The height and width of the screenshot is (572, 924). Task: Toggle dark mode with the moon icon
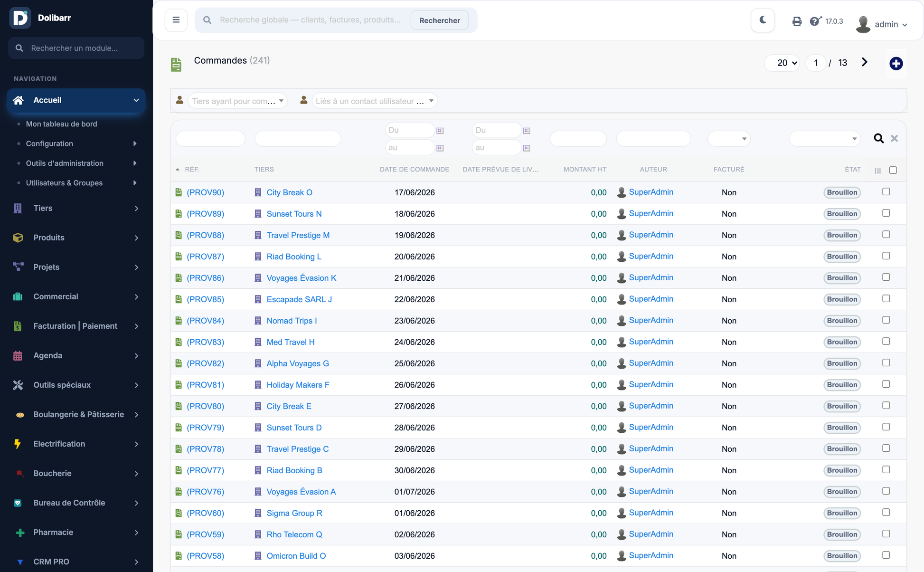click(763, 20)
